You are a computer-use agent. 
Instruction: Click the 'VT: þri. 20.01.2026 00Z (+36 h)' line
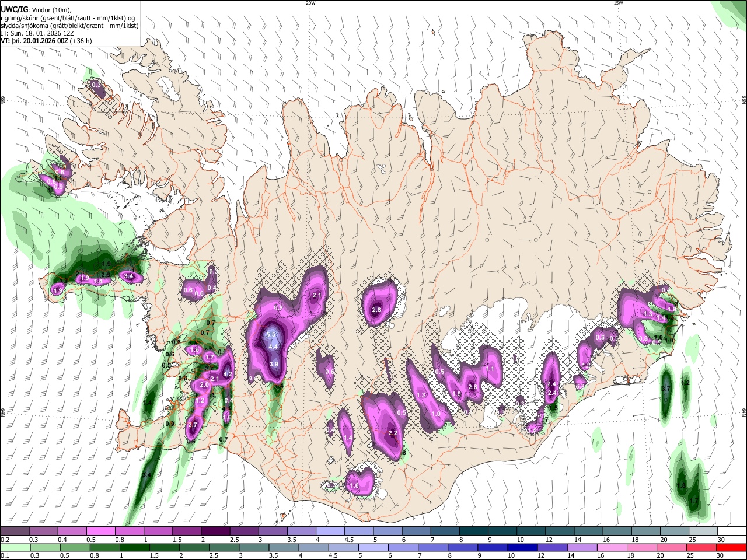(46, 41)
